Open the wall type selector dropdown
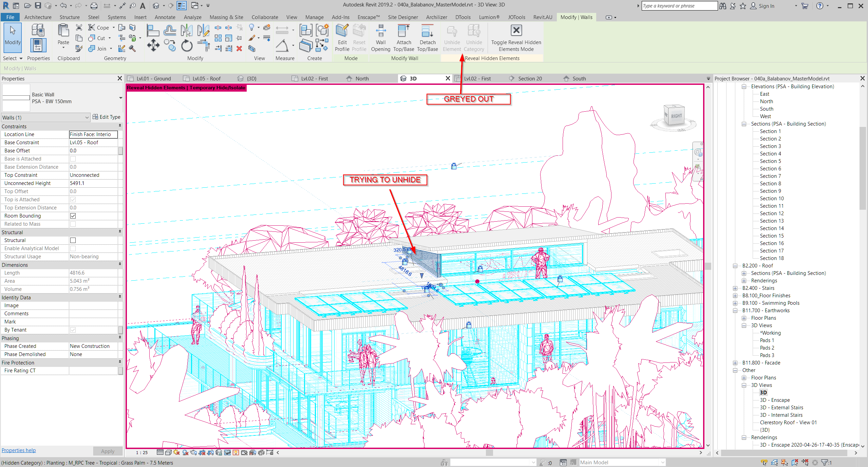The image size is (868, 467). (x=120, y=98)
